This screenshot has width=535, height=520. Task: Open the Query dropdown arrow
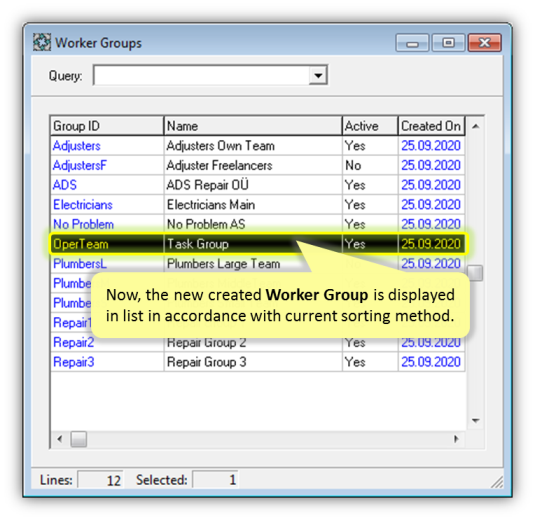[318, 75]
